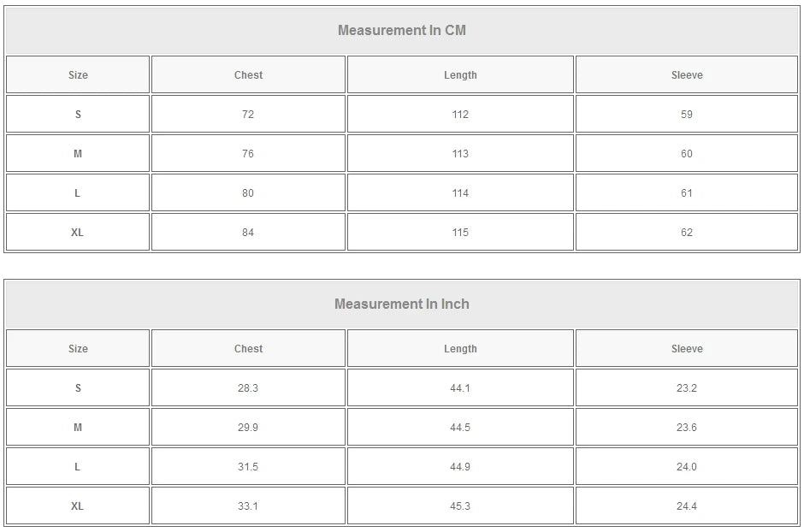Image resolution: width=804 pixels, height=532 pixels.
Task: Select the Chest header in CM table
Action: point(248,75)
